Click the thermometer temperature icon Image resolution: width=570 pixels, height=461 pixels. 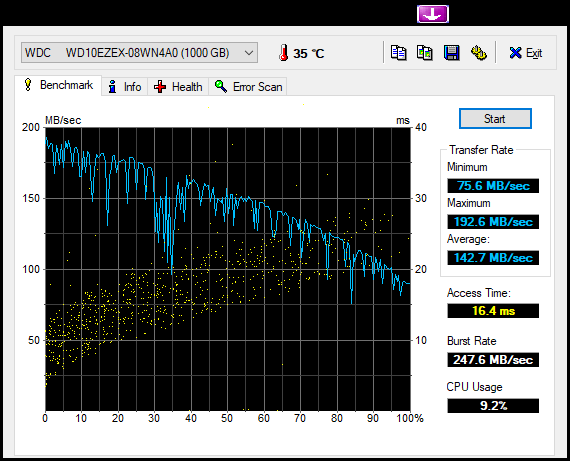(283, 53)
